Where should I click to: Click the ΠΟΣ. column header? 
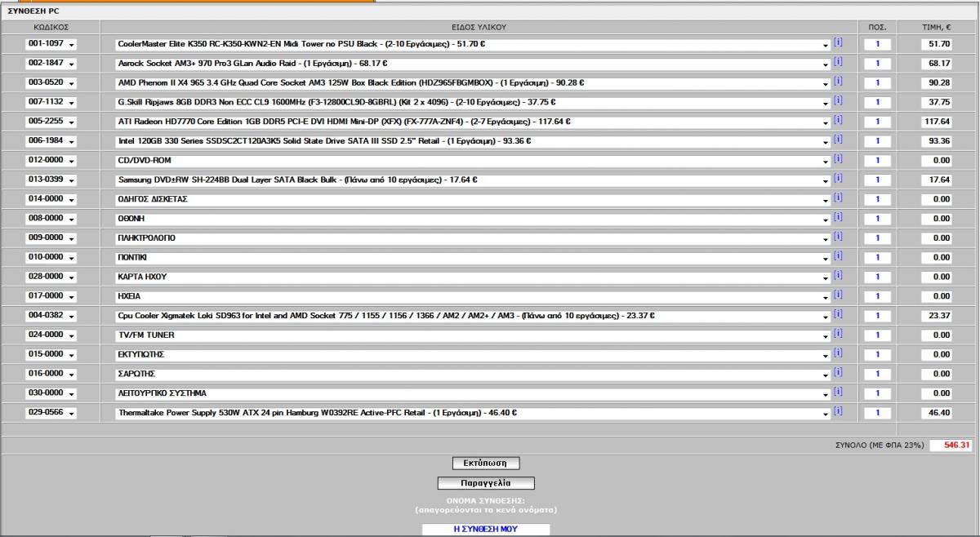pos(878,27)
